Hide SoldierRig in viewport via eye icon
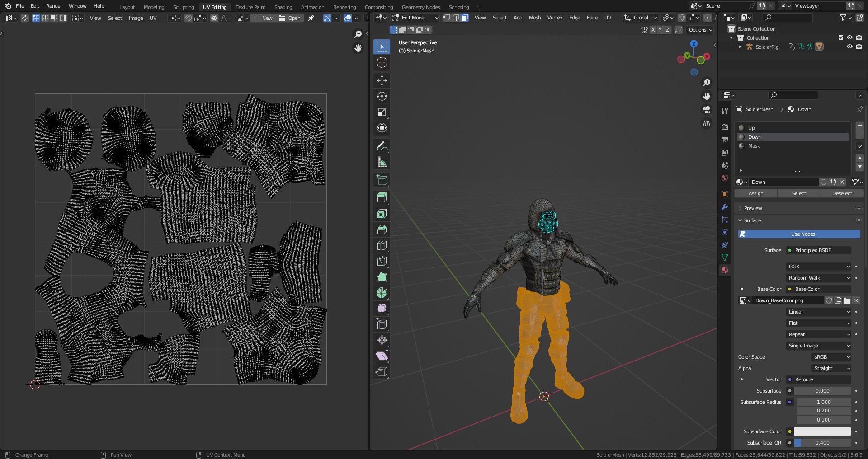Image resolution: width=868 pixels, height=459 pixels. click(x=849, y=47)
